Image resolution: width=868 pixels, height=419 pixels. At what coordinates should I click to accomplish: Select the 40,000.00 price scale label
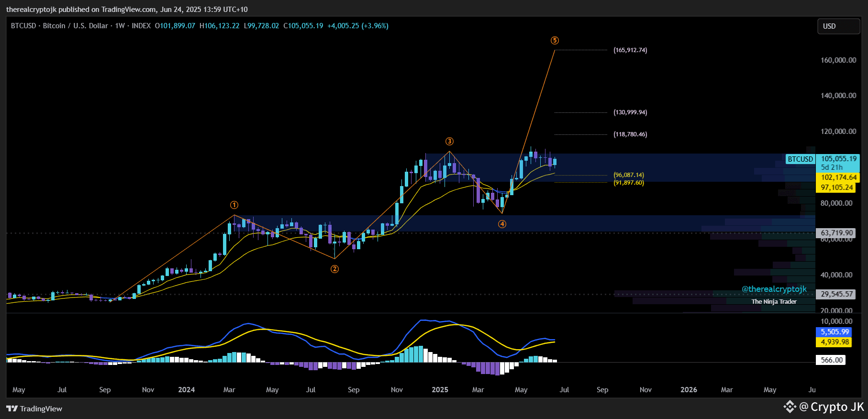(x=836, y=275)
